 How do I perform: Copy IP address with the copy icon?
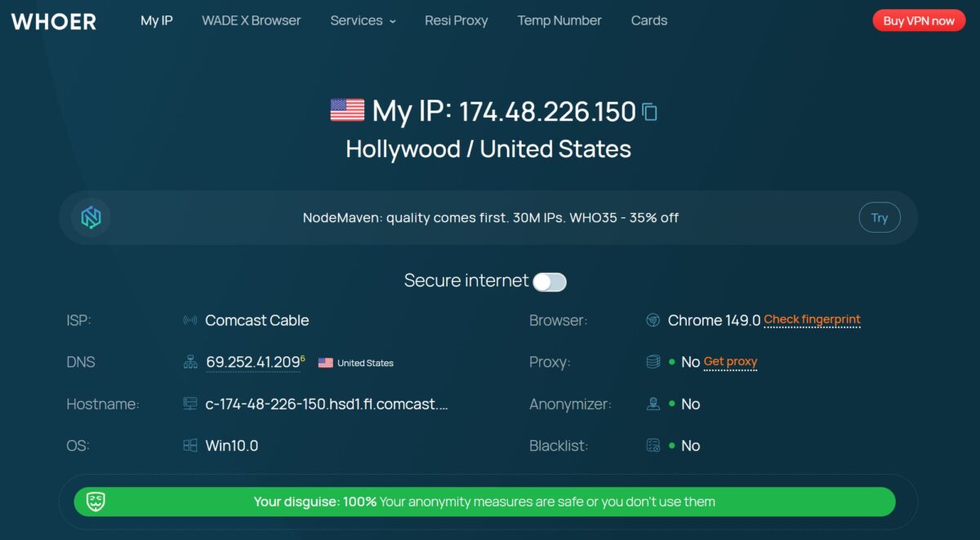[649, 112]
